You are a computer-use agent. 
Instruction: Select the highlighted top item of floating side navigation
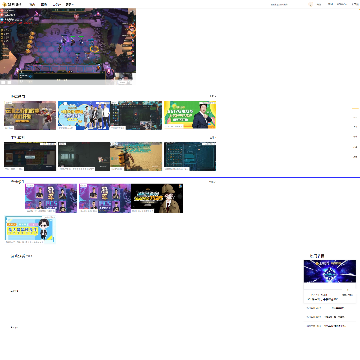click(355, 108)
